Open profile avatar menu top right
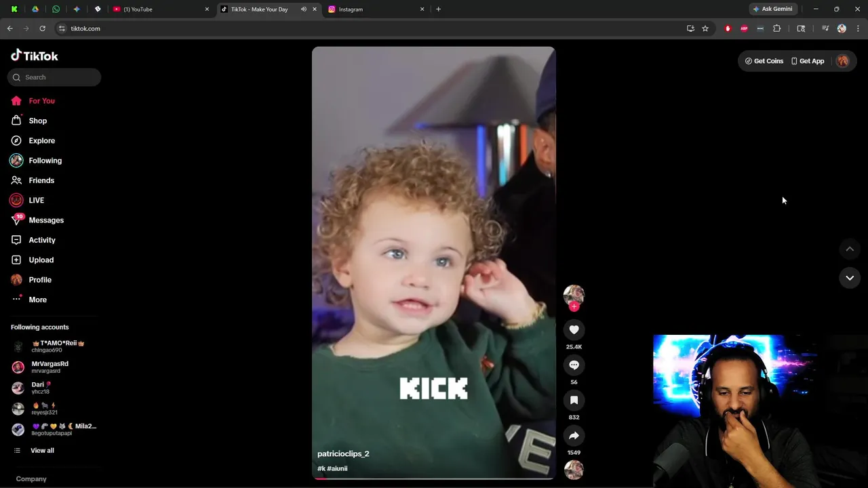This screenshot has width=868, height=488. (843, 61)
